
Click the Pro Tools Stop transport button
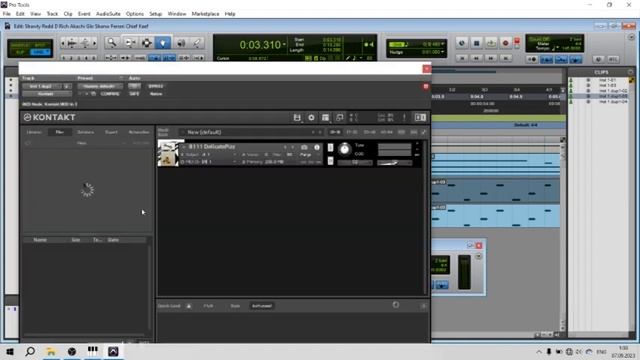[x=476, y=43]
